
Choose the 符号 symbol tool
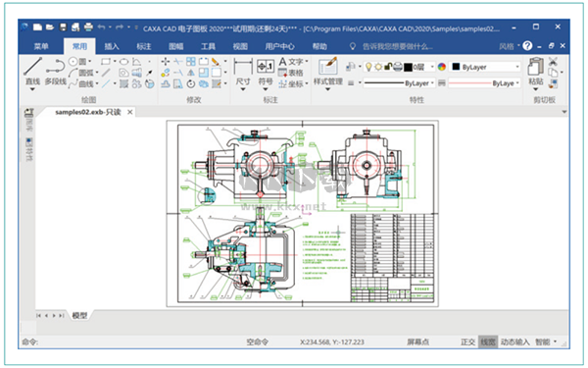point(266,74)
